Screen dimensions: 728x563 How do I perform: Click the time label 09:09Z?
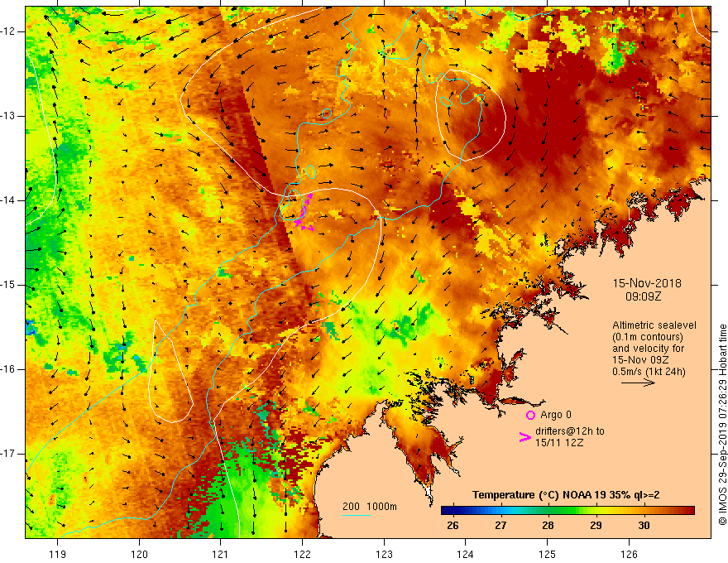click(643, 296)
